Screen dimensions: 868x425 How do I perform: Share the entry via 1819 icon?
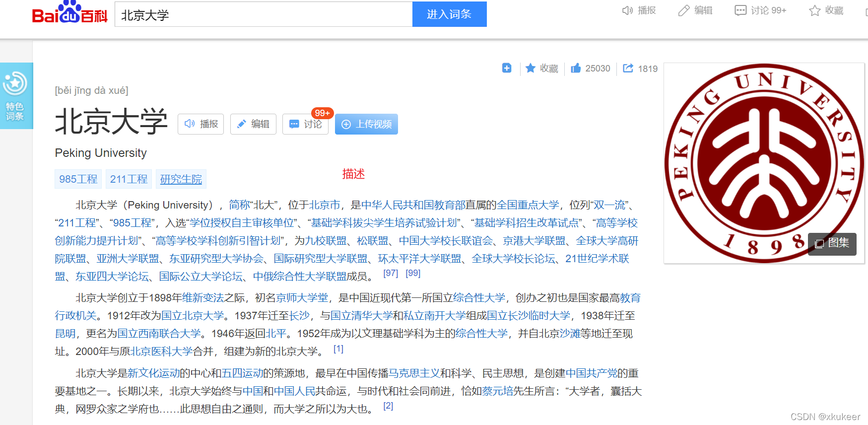(x=640, y=68)
